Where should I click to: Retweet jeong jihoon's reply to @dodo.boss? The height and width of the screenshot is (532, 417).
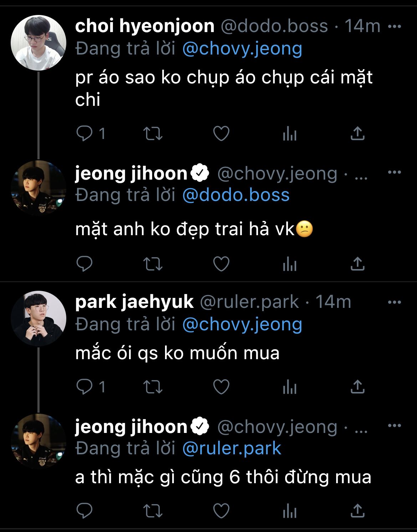153,264
